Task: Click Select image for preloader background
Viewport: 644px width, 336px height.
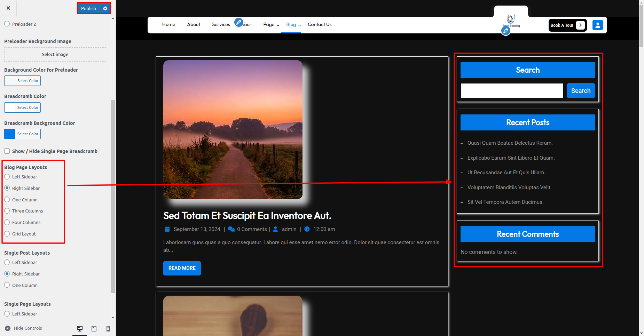Action: (x=55, y=55)
